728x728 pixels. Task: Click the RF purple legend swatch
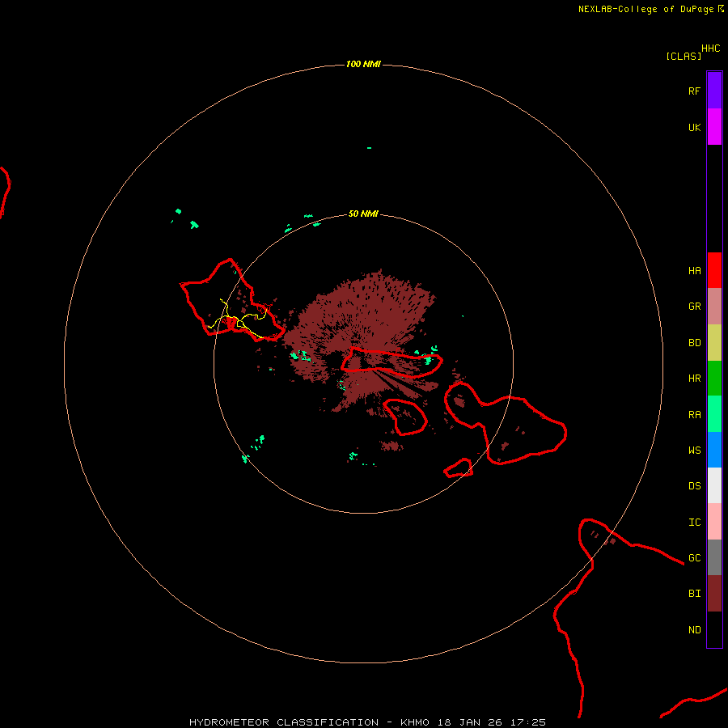(714, 91)
